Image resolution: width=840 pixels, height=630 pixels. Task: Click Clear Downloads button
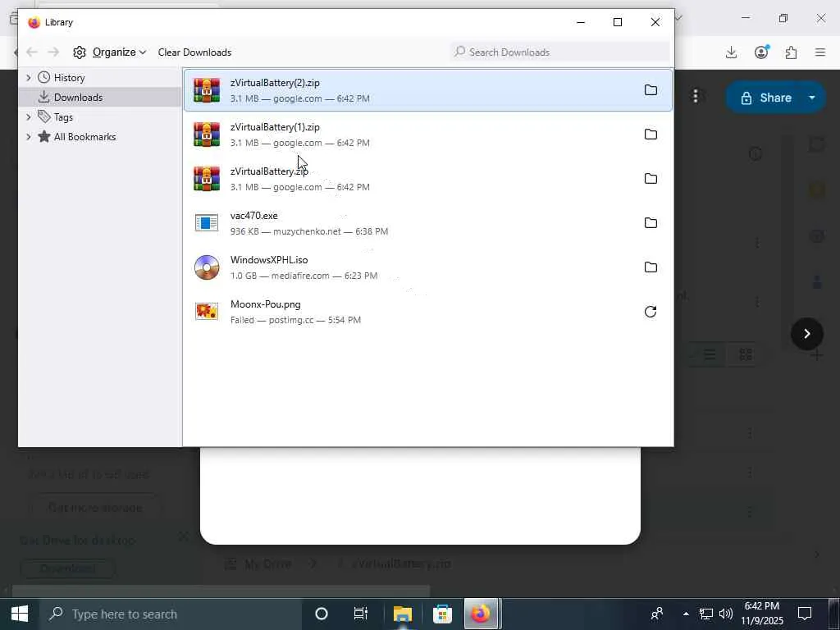[194, 52]
